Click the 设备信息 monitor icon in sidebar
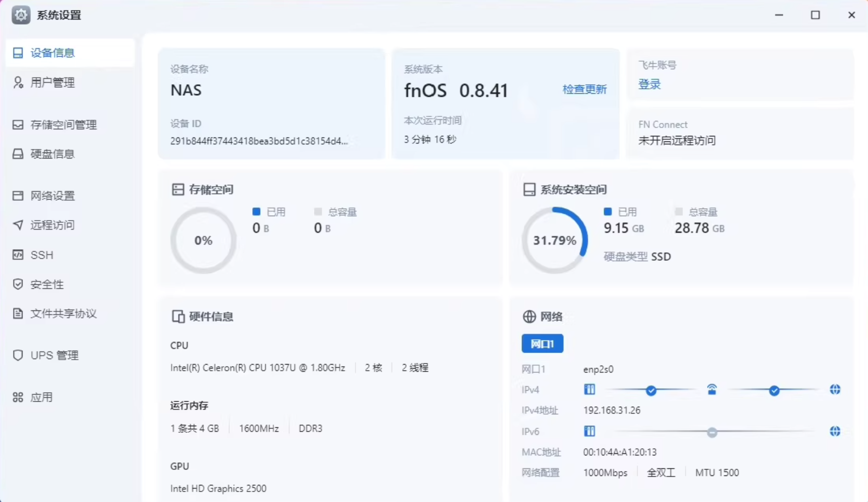The image size is (868, 502). pos(18,53)
